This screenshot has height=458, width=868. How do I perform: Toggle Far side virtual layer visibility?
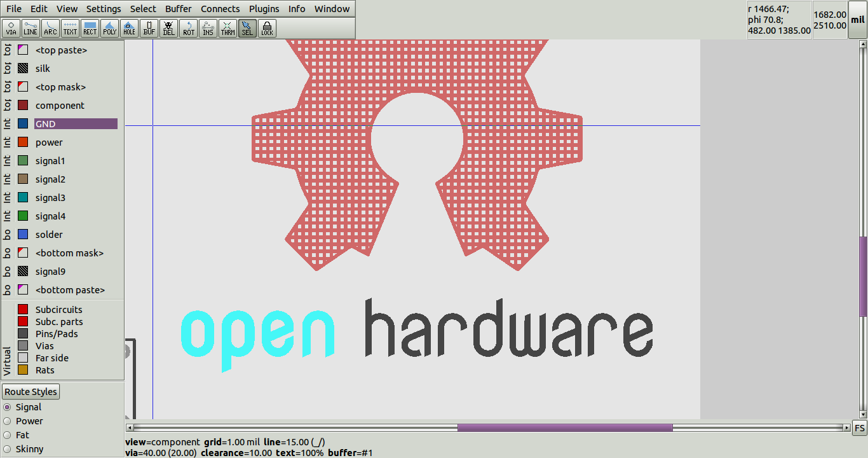23,357
